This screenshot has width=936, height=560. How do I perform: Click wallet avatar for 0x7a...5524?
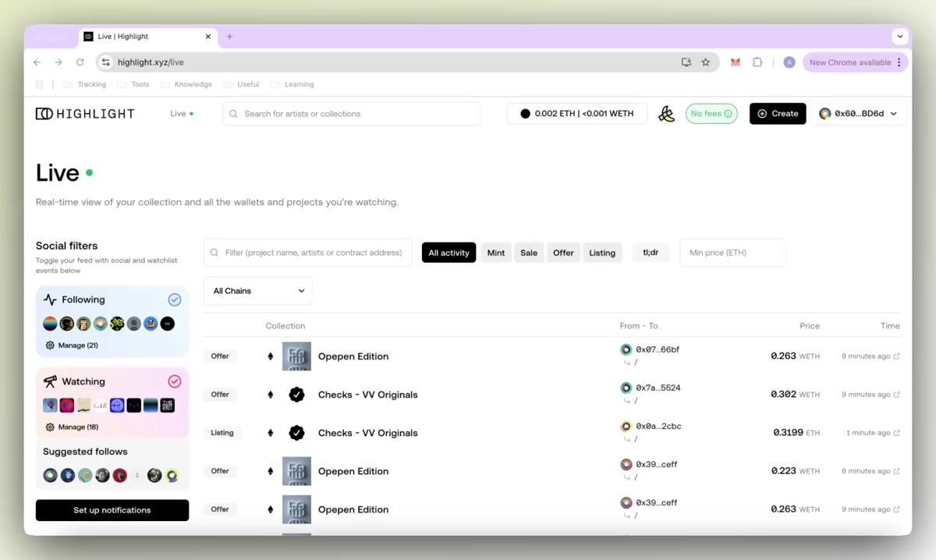(x=626, y=388)
